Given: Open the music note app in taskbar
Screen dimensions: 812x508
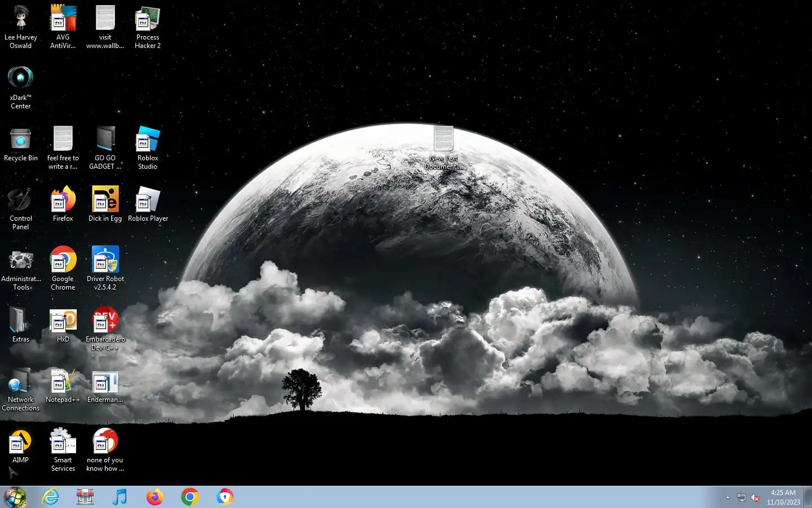Looking at the screenshot, I should click(120, 497).
